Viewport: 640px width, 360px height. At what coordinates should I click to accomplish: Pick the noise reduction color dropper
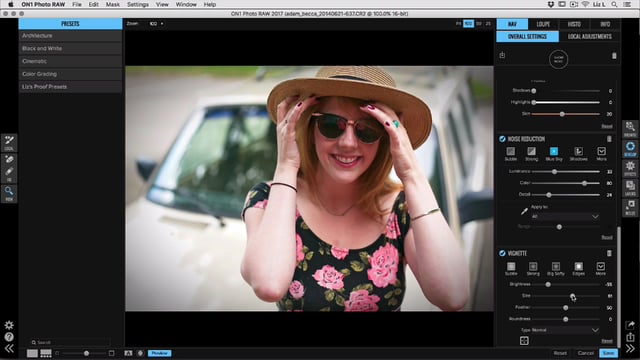coord(524,211)
